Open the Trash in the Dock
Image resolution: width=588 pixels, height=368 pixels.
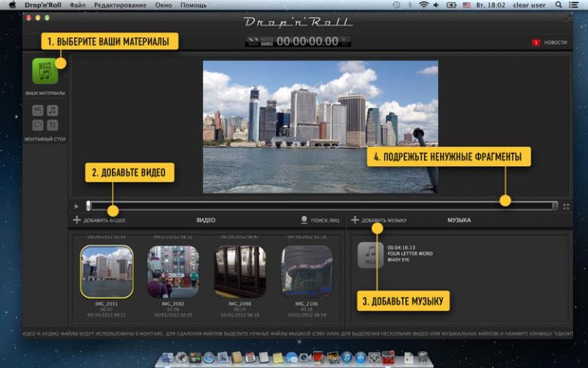tap(423, 357)
